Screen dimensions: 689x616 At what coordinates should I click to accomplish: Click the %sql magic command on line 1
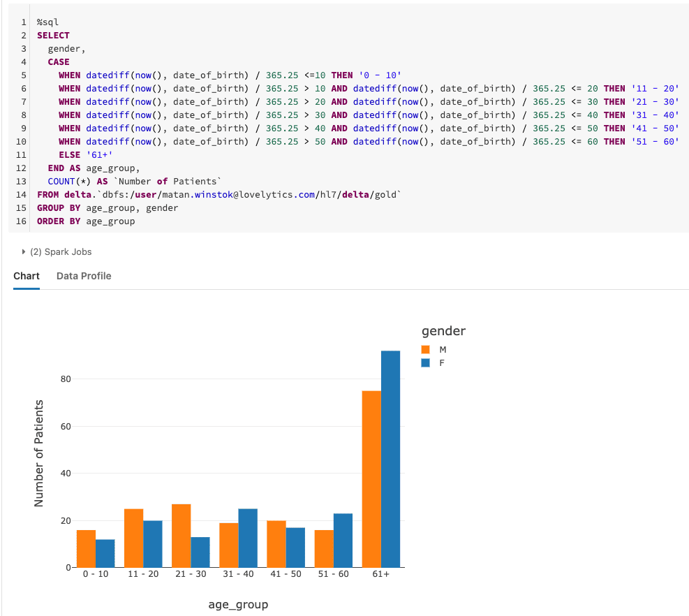(48, 22)
